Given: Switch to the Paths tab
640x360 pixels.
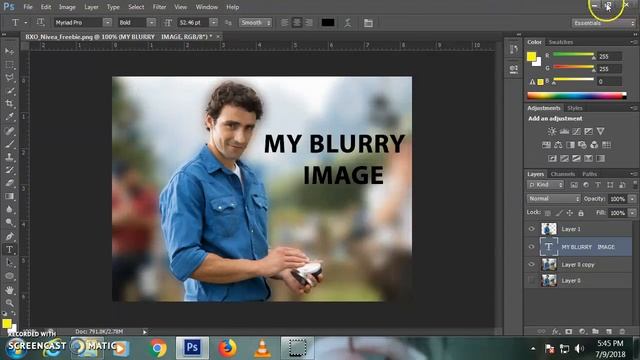Looking at the screenshot, I should 589,174.
